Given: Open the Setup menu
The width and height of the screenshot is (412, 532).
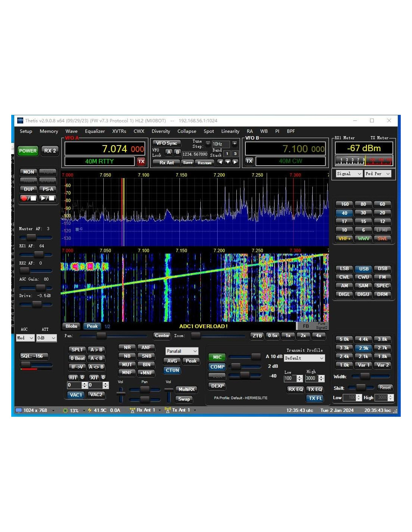Looking at the screenshot, I should pos(26,131).
